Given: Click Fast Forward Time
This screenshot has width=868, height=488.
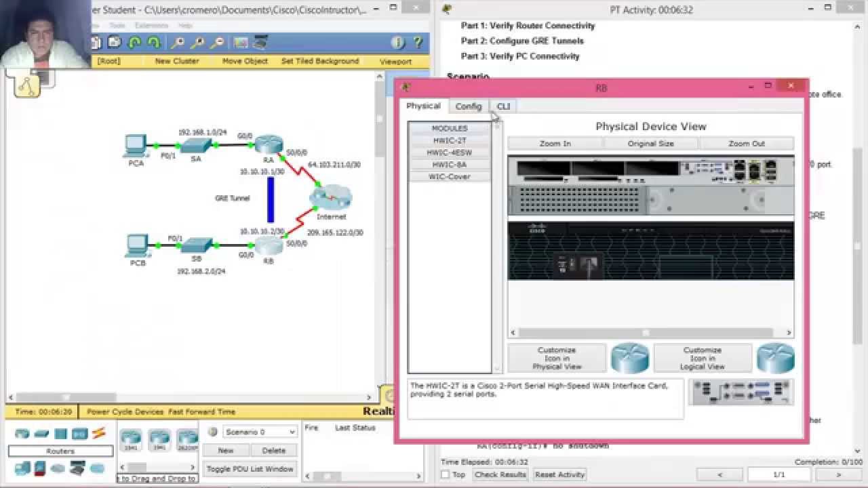Looking at the screenshot, I should pyautogui.click(x=202, y=411).
